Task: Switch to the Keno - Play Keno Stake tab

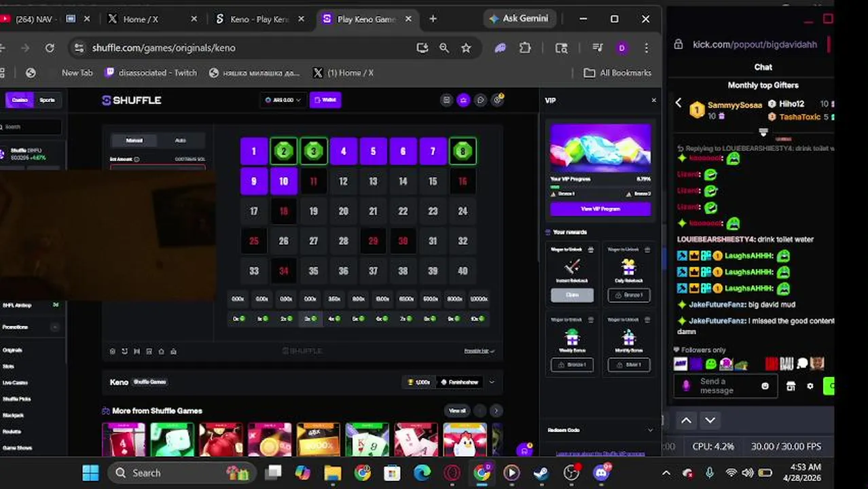Action: (x=260, y=19)
